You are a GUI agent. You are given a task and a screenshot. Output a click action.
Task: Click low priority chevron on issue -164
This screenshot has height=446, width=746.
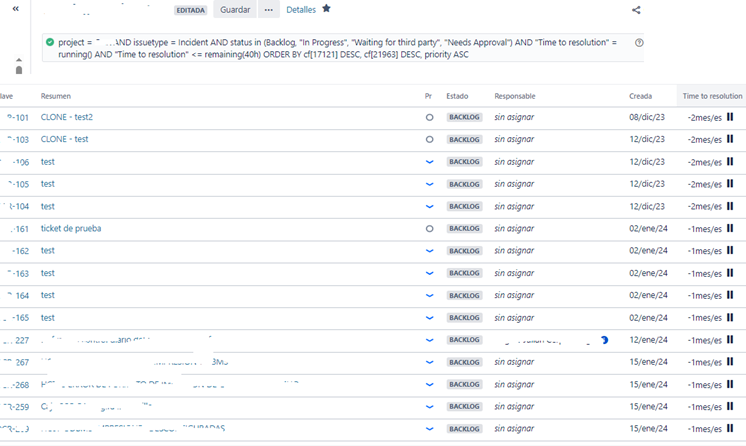(x=429, y=296)
